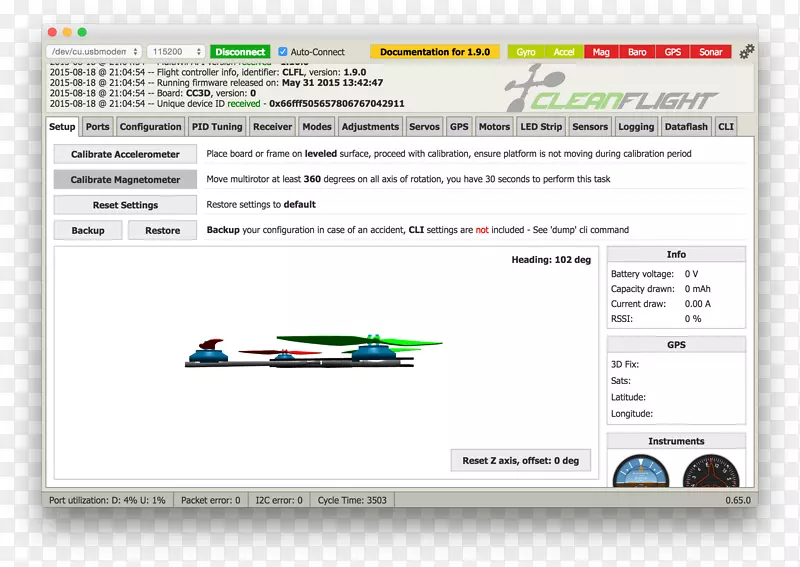Open the Receiver tab
Image resolution: width=800 pixels, height=567 pixels.
(x=272, y=127)
